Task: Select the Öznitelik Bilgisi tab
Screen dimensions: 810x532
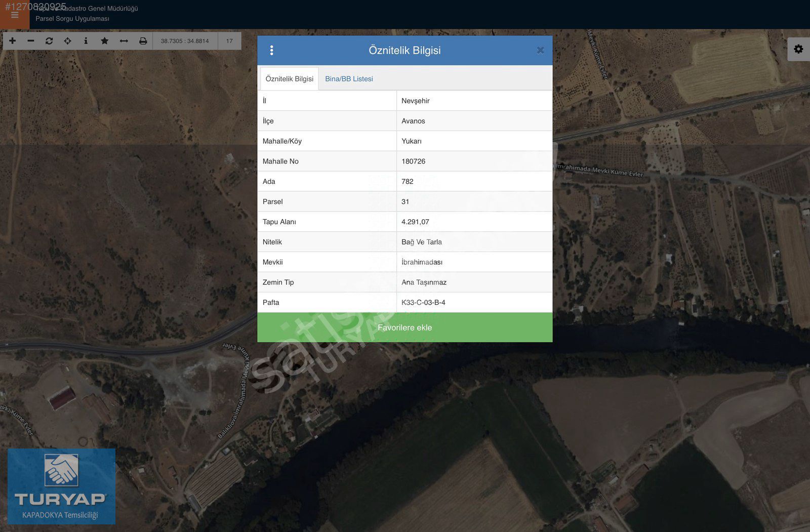Action: coord(289,79)
